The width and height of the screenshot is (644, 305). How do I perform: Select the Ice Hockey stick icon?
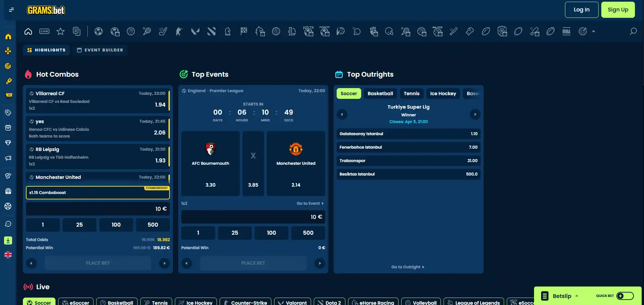tap(163, 31)
